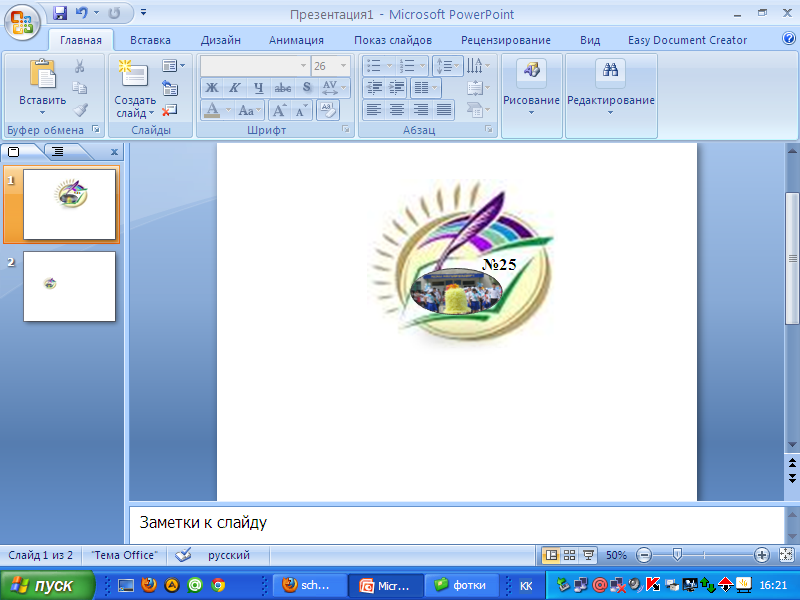This screenshot has height=600, width=800.
Task: Increase font size with large A
Action: click(x=280, y=110)
